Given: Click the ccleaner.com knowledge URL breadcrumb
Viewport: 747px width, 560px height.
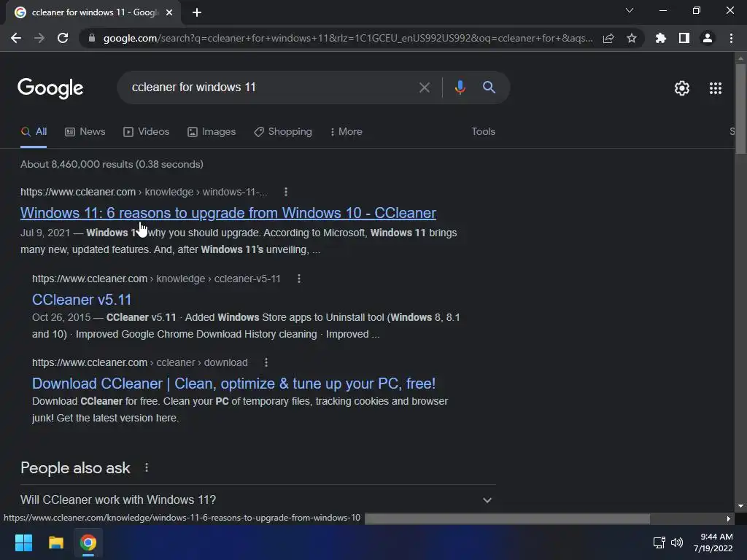Looking at the screenshot, I should point(144,192).
